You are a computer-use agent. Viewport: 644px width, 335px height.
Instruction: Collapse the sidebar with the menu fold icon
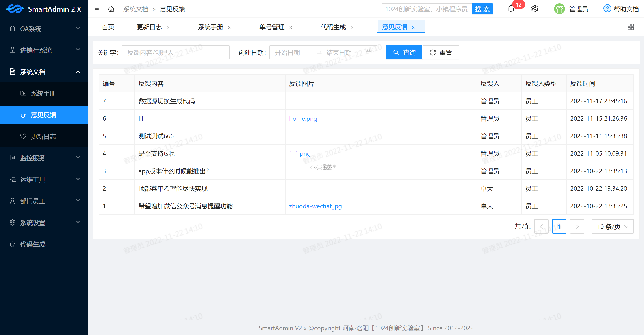coord(96,9)
